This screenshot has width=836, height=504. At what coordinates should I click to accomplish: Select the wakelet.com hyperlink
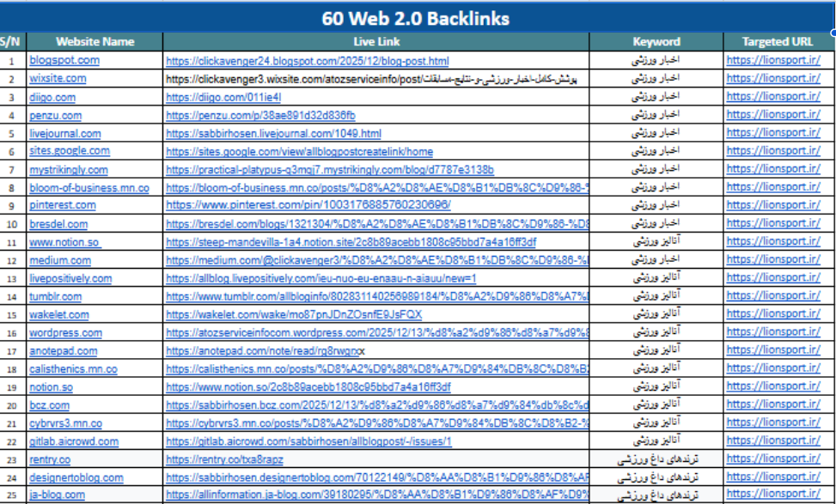point(55,314)
